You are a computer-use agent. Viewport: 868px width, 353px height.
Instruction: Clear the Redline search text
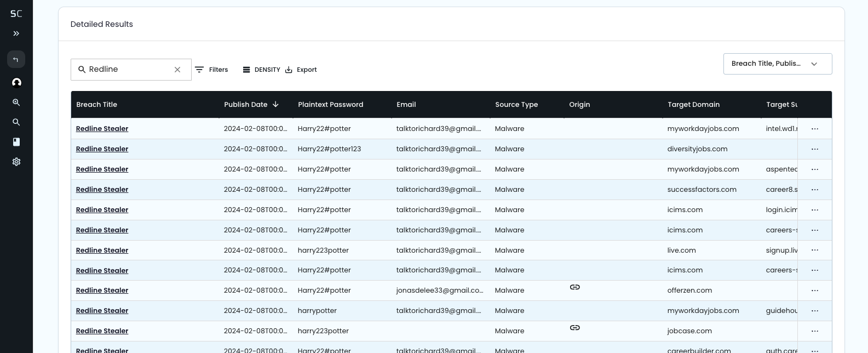(177, 70)
